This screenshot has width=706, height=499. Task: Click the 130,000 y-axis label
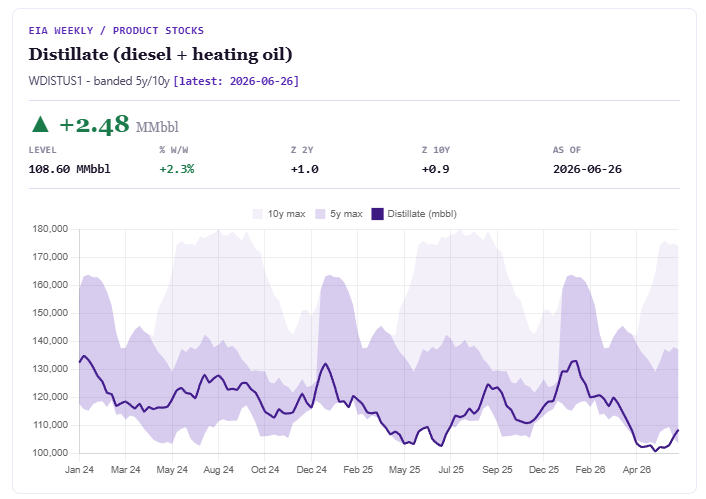(x=50, y=369)
